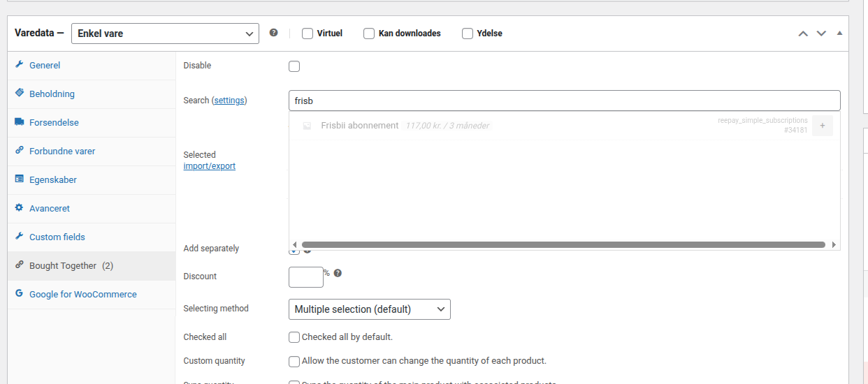This screenshot has height=384, width=868.
Task: Click the Frisbii abonnement product thumbnail icon
Action: (306, 126)
